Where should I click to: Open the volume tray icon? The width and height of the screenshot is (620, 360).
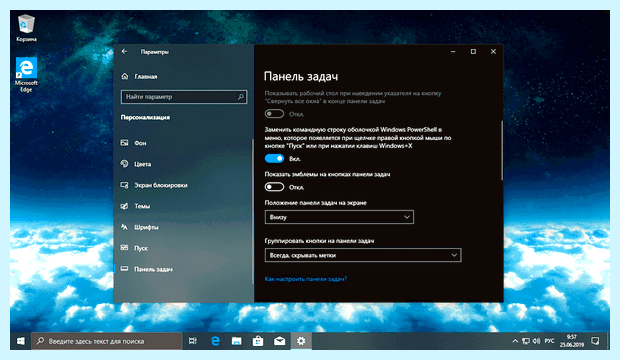[x=536, y=341]
